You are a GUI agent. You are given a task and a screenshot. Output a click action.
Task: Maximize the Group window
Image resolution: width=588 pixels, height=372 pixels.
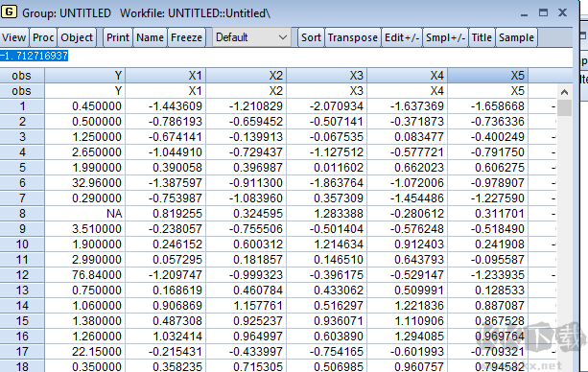(543, 12)
